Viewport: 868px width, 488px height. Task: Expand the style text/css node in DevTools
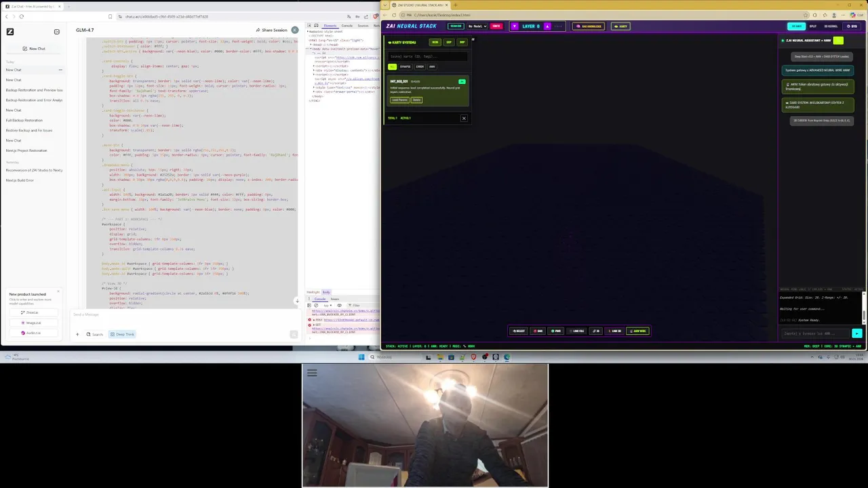[x=314, y=87]
